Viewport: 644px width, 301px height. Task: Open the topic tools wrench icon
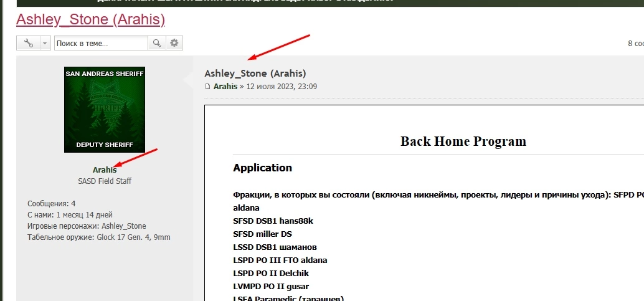[28, 43]
